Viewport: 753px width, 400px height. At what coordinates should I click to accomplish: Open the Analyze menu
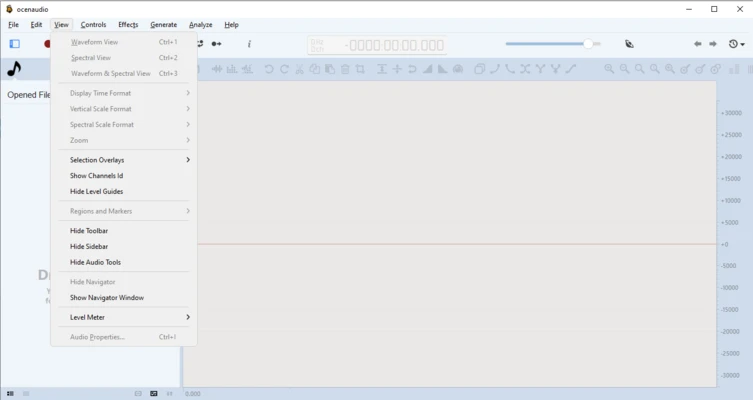coord(201,24)
